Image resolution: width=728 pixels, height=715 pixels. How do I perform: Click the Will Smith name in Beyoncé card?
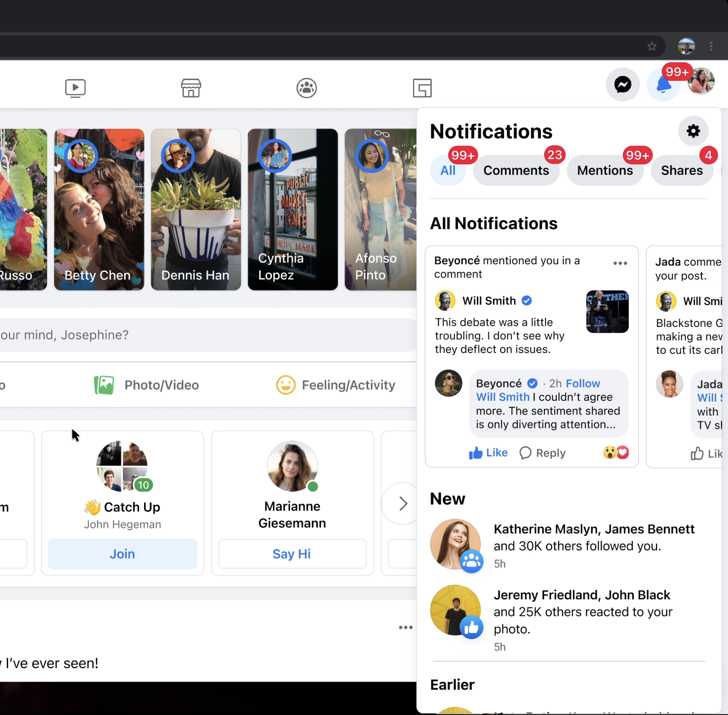tap(489, 301)
